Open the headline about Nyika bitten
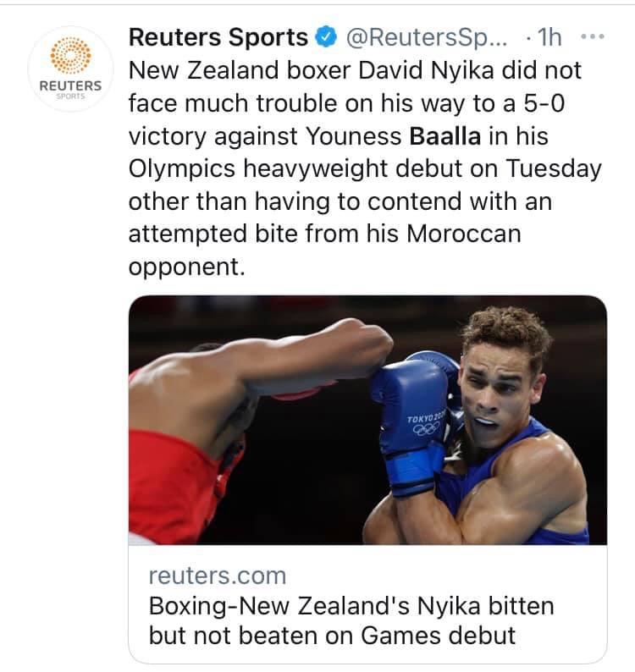Viewport: 635px width, 672px height. pos(351,620)
